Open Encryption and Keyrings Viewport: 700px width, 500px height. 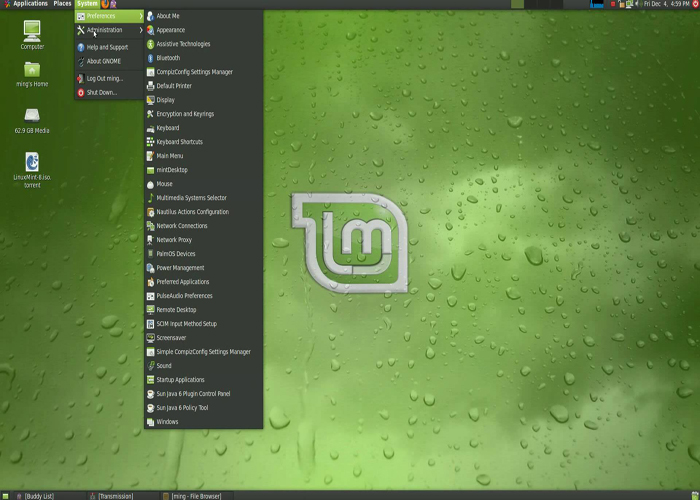tap(203, 114)
